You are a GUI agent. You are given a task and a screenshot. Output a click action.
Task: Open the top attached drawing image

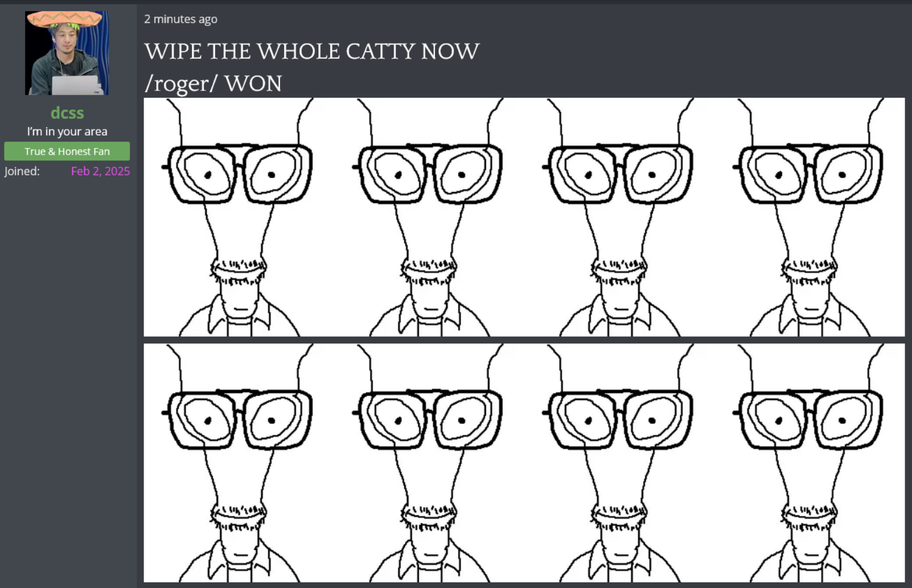[x=524, y=217]
